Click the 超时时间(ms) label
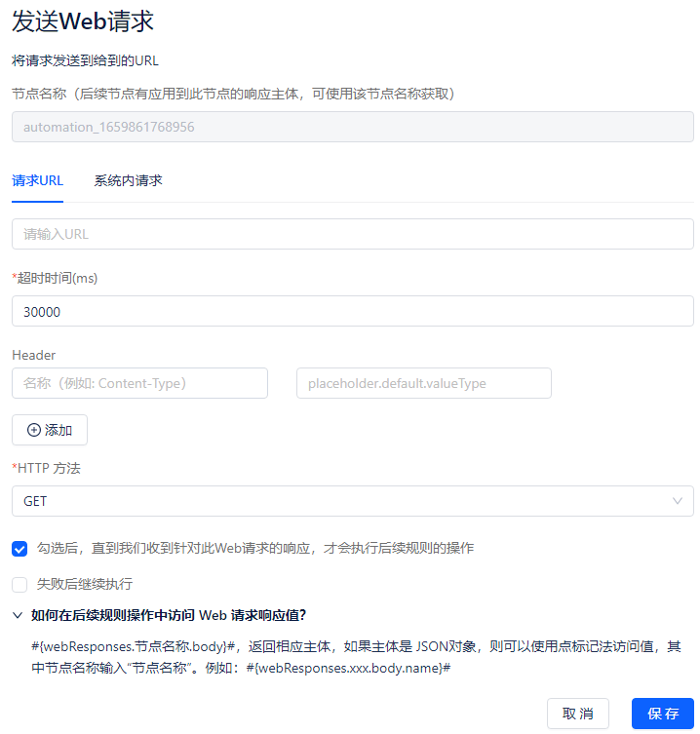This screenshot has width=700, height=734. coord(55,278)
